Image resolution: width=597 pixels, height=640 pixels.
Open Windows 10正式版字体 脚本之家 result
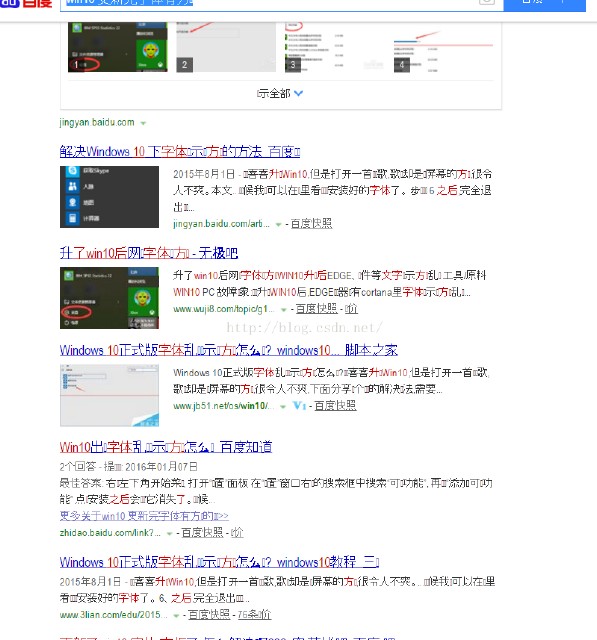[229, 350]
